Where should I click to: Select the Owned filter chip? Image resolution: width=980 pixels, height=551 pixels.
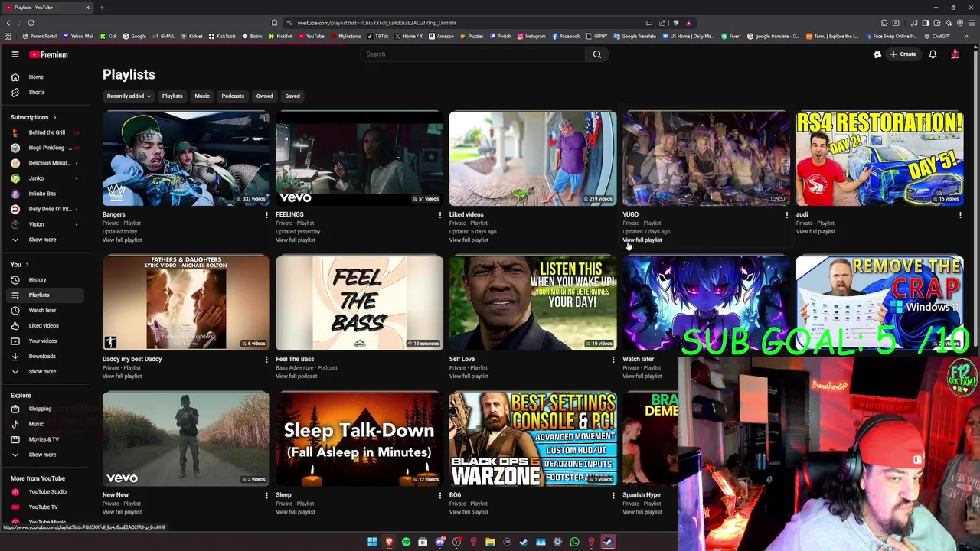point(264,96)
